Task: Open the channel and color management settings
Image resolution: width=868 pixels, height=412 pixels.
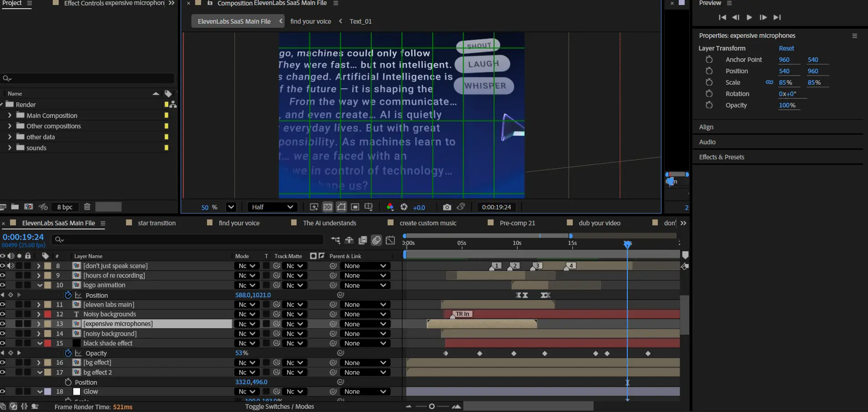Action: (x=390, y=207)
